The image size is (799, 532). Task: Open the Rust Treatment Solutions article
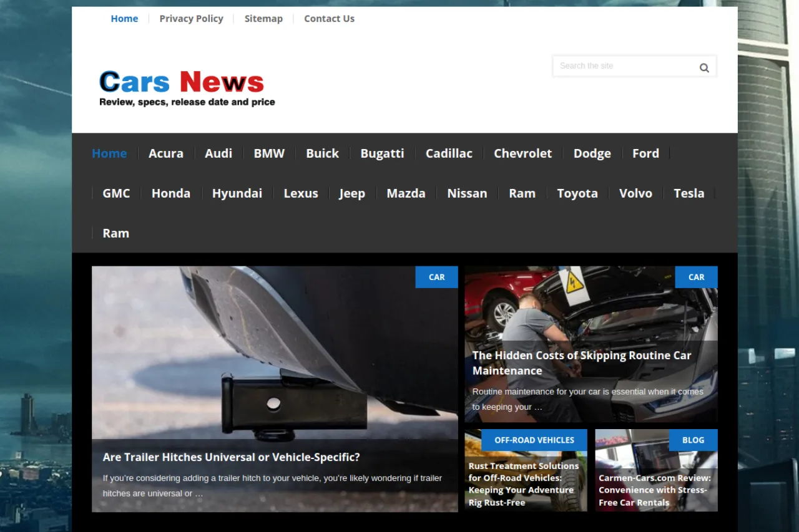click(x=524, y=484)
